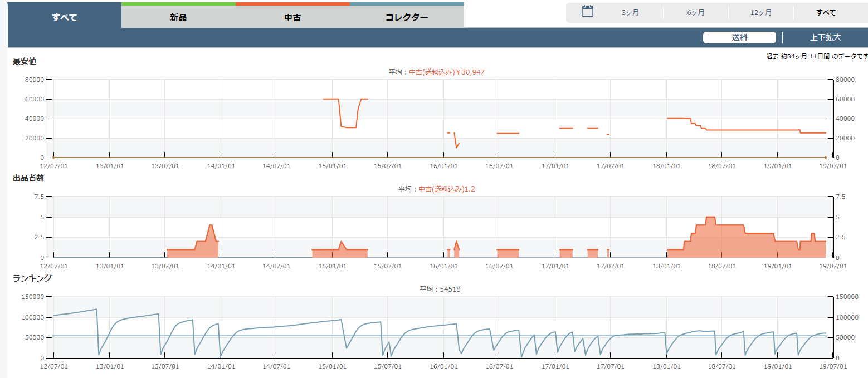Click the green color bar above 新品
The height and width of the screenshot is (378, 868).
click(x=178, y=3)
